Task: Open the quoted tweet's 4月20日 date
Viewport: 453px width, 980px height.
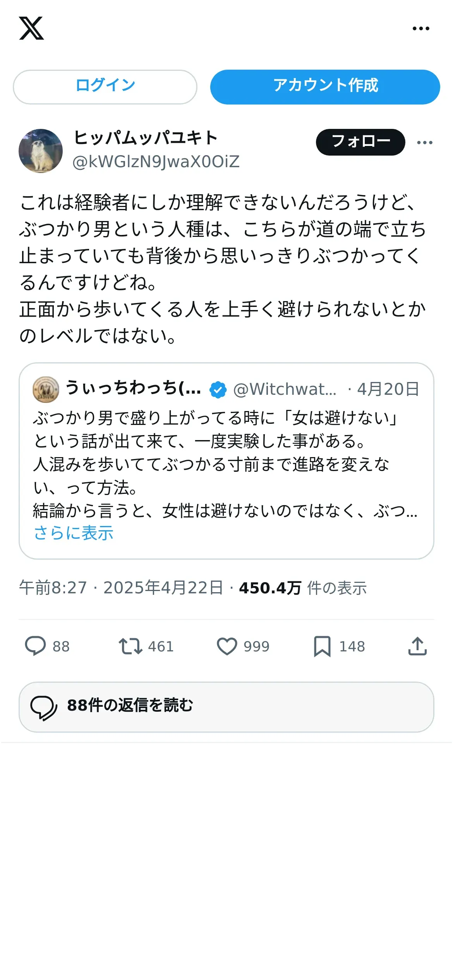Action: pyautogui.click(x=388, y=389)
